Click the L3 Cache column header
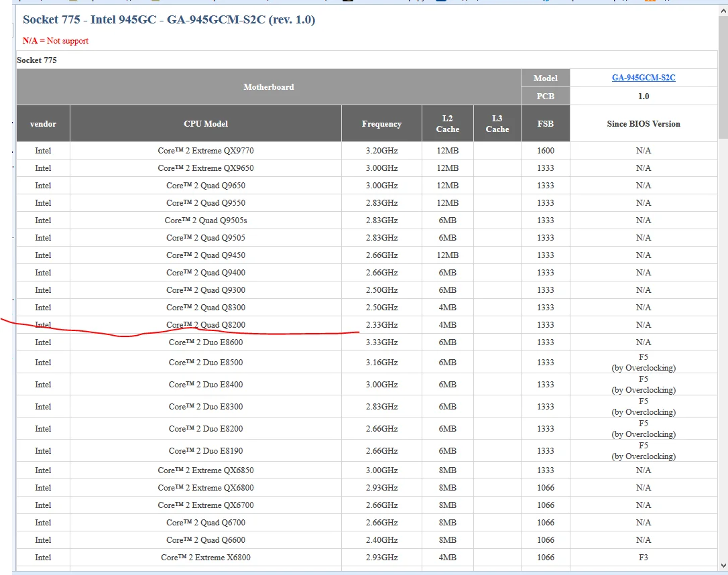 [x=497, y=124]
